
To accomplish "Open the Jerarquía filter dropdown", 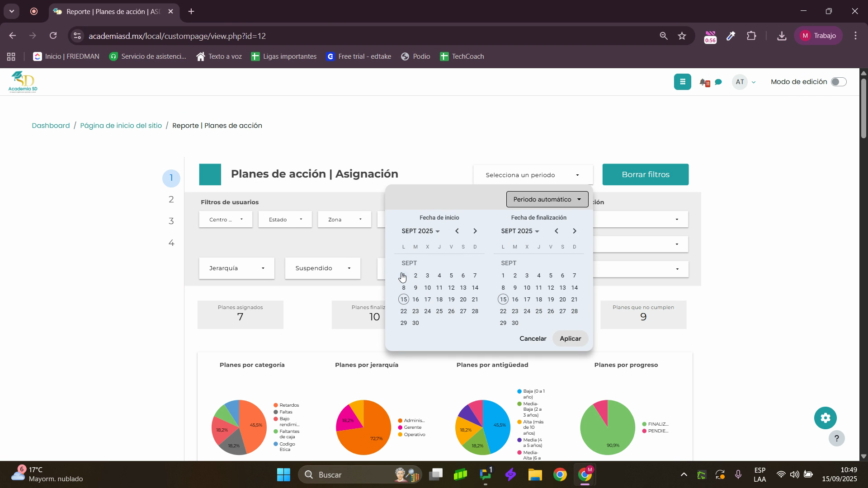I will [236, 268].
